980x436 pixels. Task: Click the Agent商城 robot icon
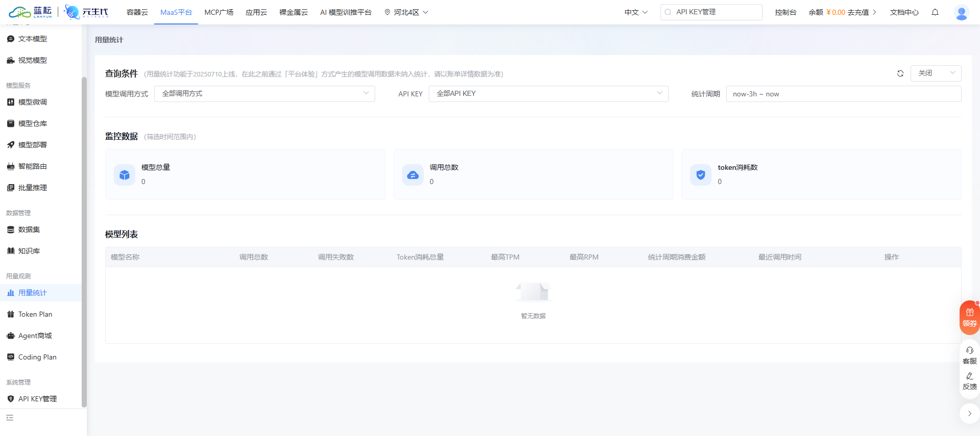pos(11,336)
